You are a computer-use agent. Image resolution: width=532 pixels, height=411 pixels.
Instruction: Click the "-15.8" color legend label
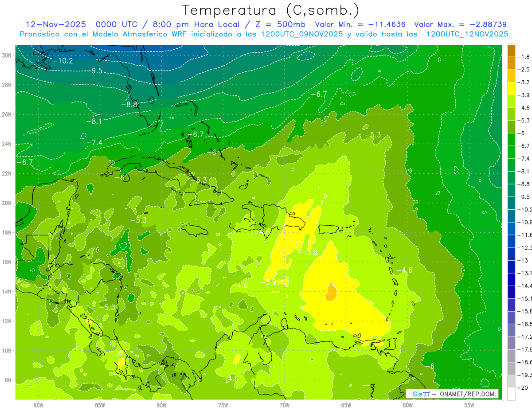525,311
